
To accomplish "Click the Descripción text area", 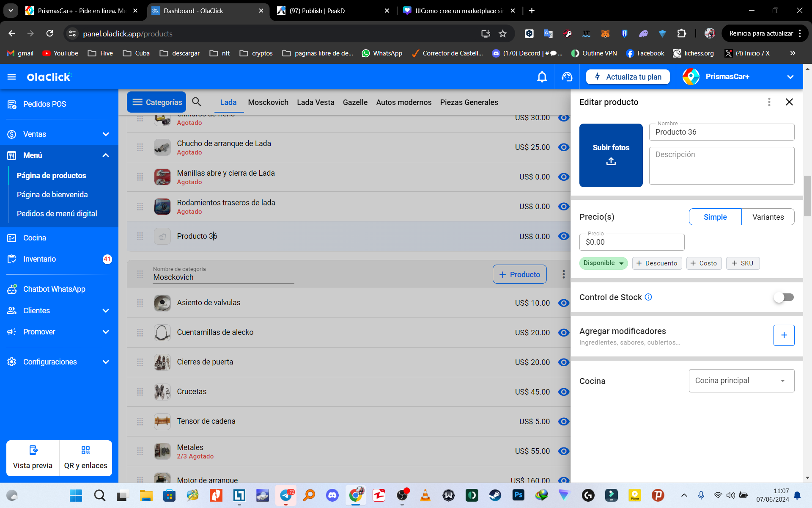I will point(721,166).
